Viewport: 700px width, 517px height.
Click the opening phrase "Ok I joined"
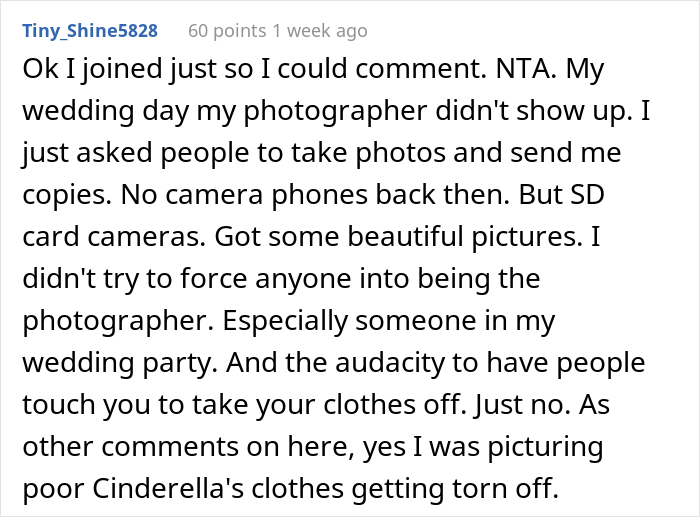coord(83,73)
